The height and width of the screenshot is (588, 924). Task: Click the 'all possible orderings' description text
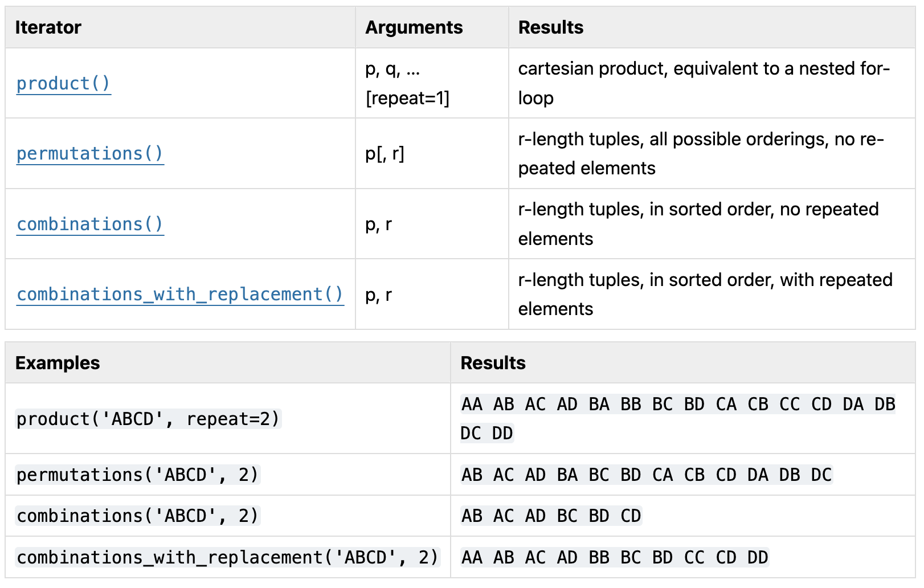click(740, 139)
